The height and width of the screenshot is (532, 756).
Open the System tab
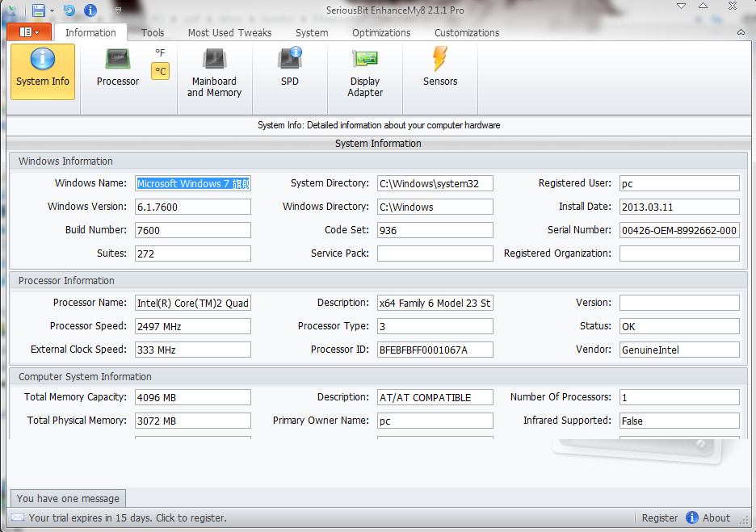tap(312, 33)
